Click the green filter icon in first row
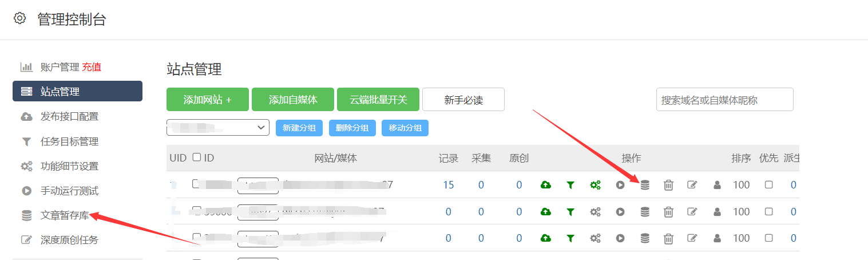The image size is (868, 260). [570, 185]
